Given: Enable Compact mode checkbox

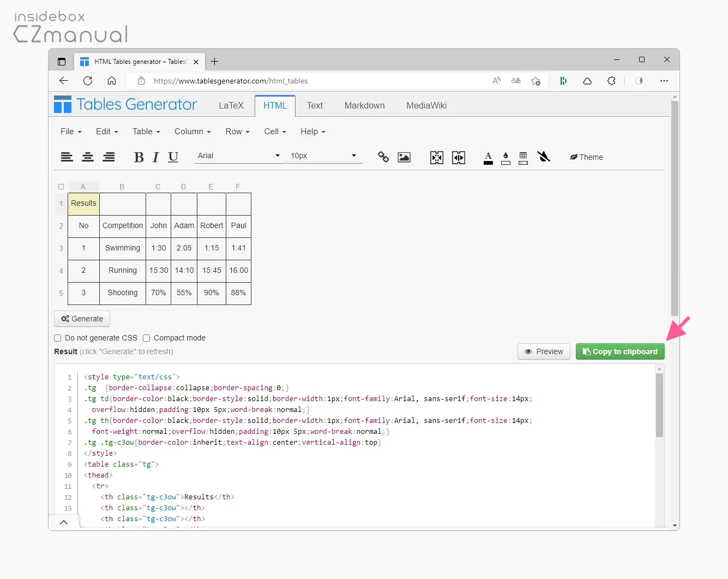Looking at the screenshot, I should click(x=146, y=338).
